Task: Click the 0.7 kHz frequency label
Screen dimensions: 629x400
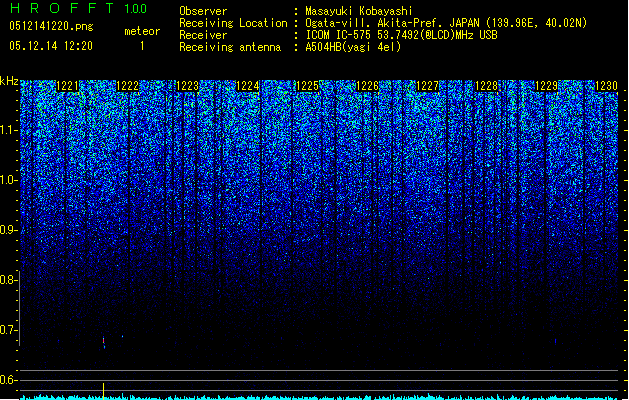Action: click(9, 330)
